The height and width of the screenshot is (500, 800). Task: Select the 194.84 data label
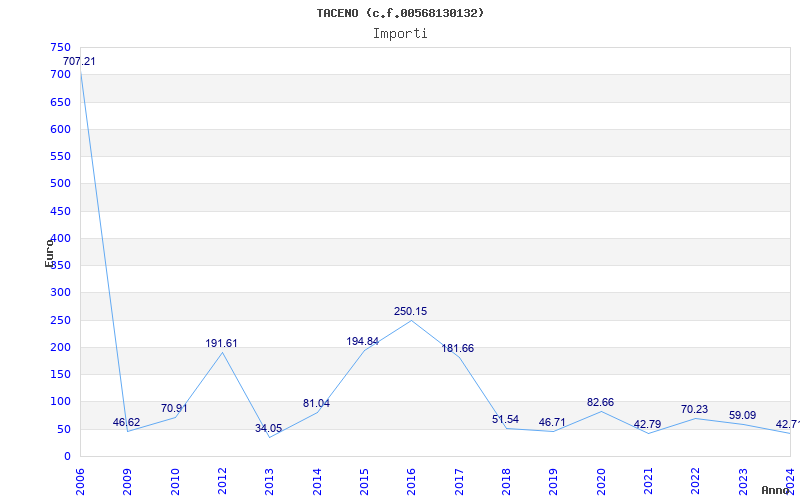coord(363,341)
